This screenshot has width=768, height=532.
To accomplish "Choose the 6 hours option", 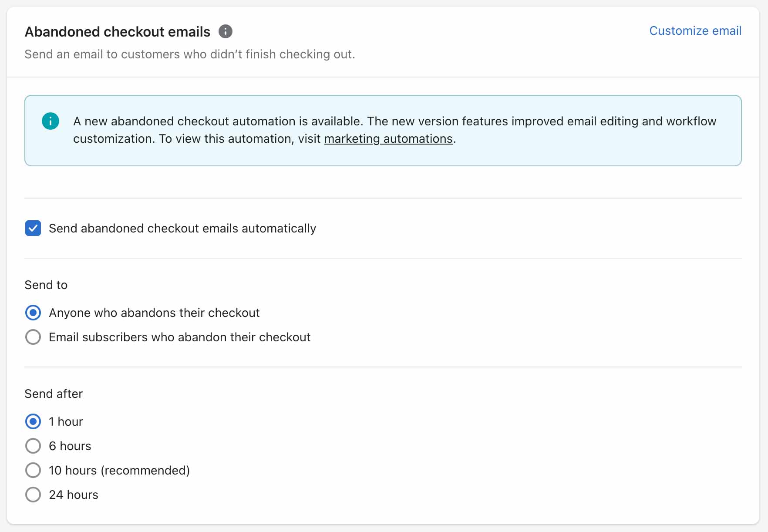I will pos(33,446).
